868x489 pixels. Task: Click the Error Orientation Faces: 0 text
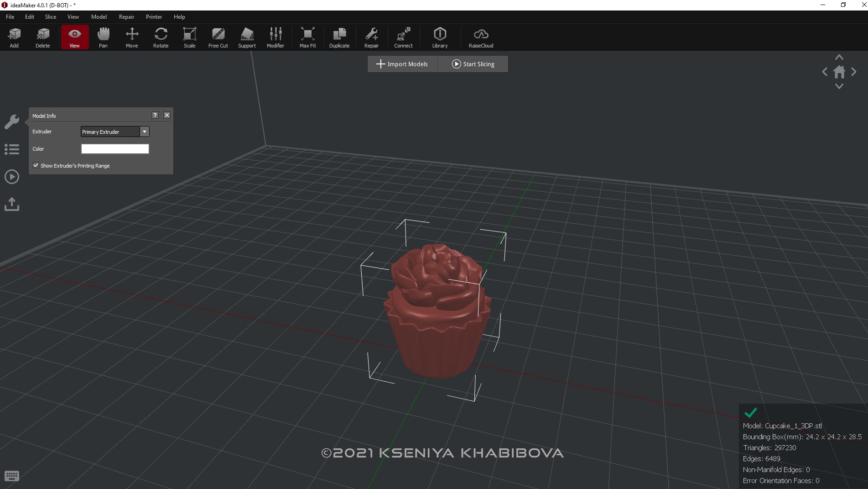[781, 480]
